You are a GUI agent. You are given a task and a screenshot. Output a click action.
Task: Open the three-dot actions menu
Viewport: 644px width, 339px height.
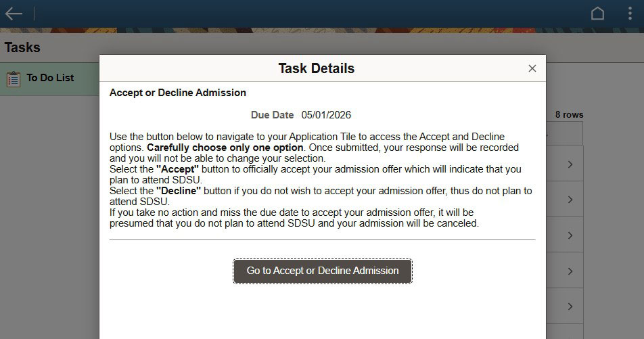pyautogui.click(x=630, y=14)
